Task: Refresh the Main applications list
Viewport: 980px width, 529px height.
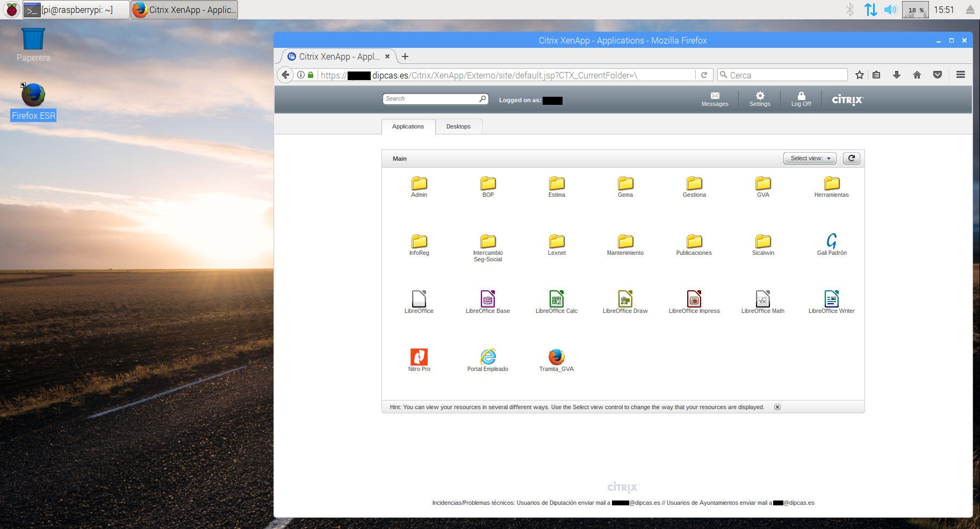Action: click(852, 158)
